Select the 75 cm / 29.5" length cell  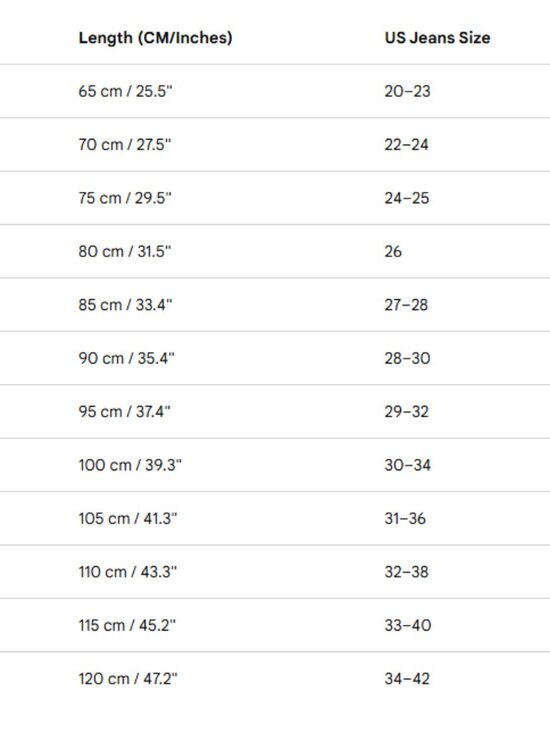tap(125, 198)
